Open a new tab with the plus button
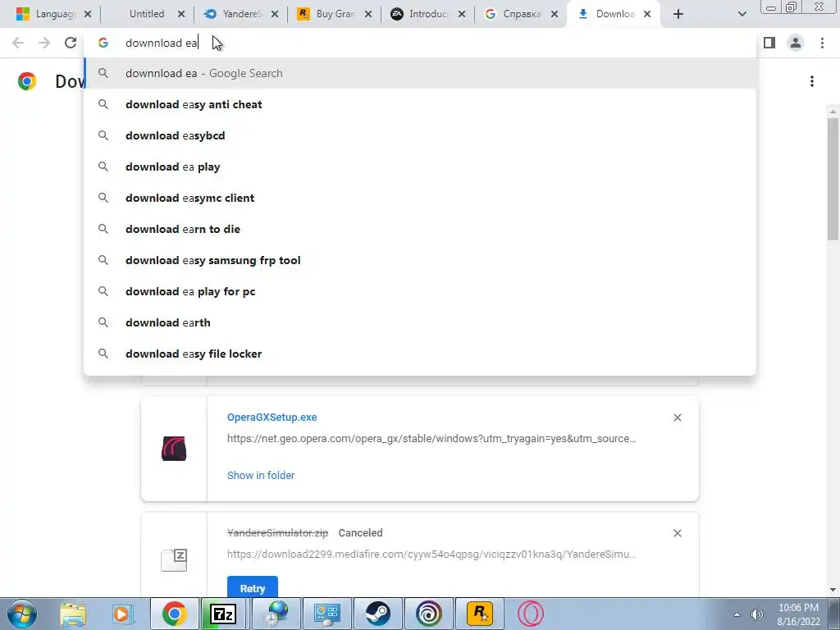This screenshot has height=630, width=840. point(678,14)
